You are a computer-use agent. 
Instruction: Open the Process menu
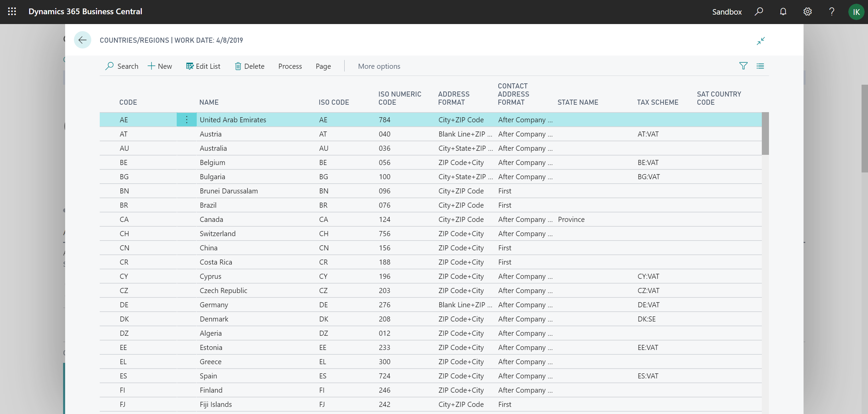coord(290,66)
